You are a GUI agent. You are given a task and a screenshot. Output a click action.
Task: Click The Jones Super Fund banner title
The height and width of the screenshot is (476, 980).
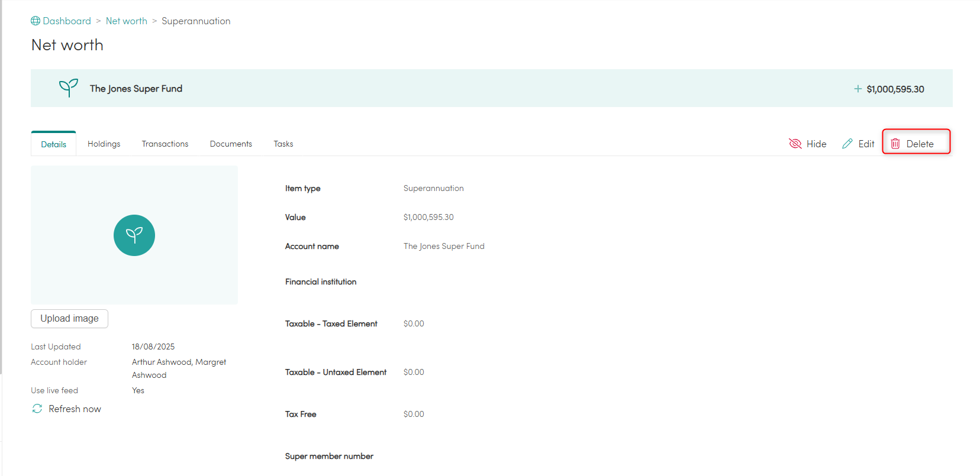(136, 89)
